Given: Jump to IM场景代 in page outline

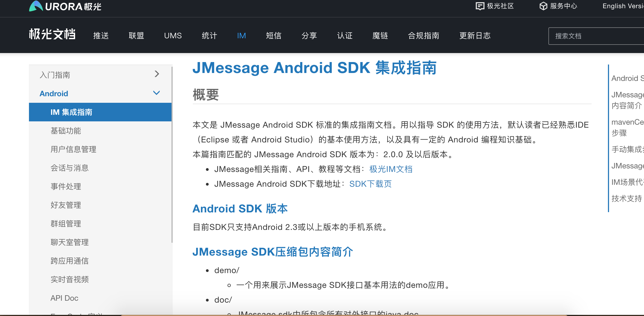Looking at the screenshot, I should (x=628, y=182).
